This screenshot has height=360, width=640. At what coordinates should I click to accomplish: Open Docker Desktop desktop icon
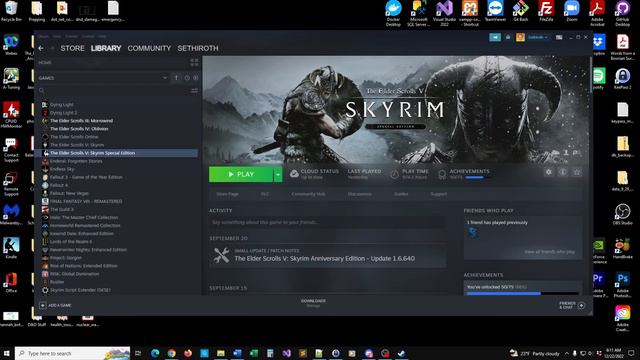[x=393, y=13]
